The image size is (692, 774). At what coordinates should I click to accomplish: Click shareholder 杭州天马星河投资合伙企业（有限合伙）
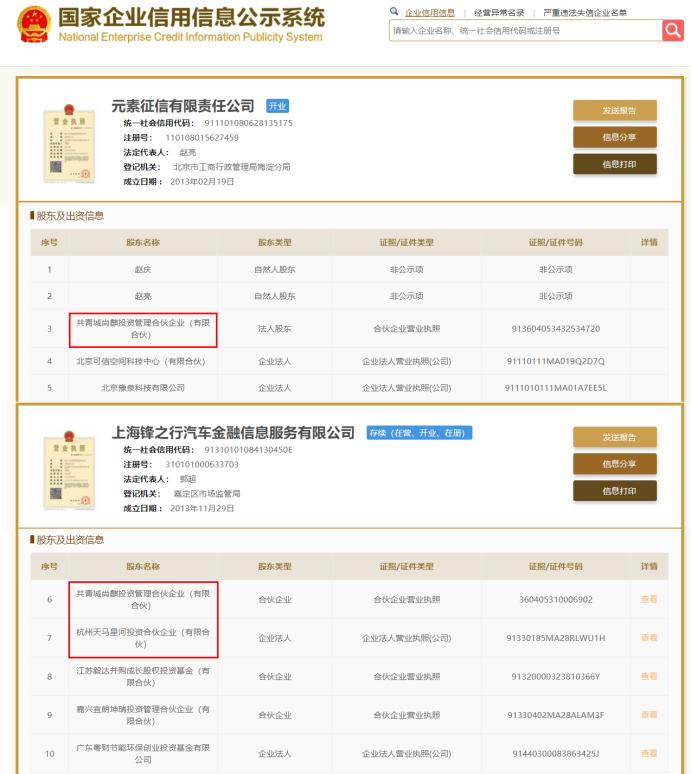[x=143, y=638]
